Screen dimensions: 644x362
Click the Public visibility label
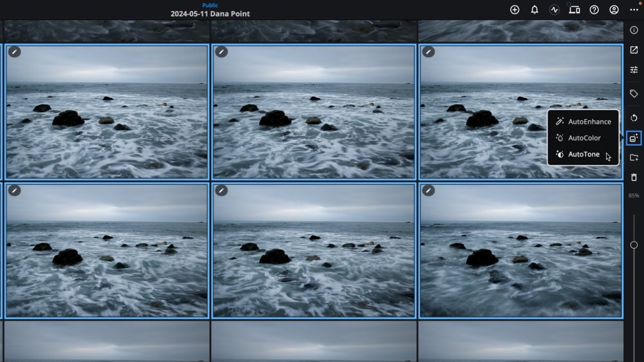[210, 5]
